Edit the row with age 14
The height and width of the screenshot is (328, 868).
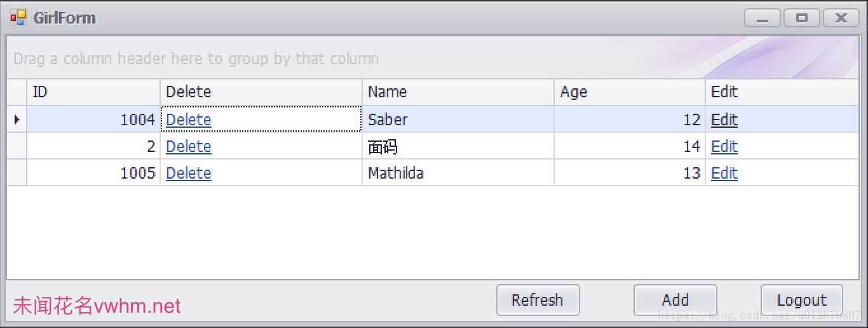click(x=724, y=146)
